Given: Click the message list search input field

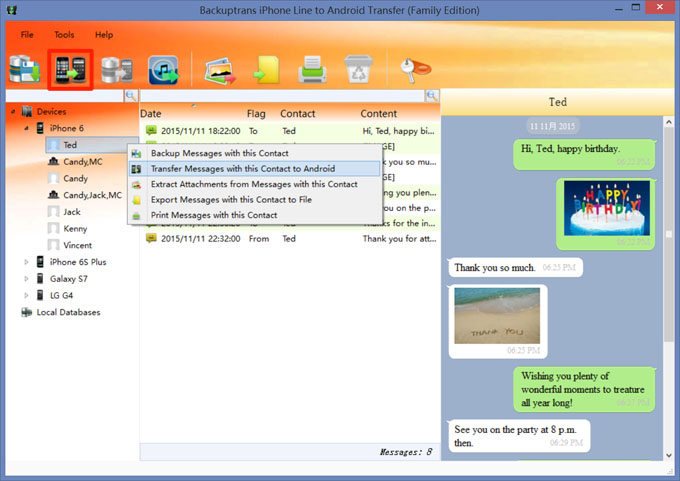Looking at the screenshot, I should pos(283,96).
